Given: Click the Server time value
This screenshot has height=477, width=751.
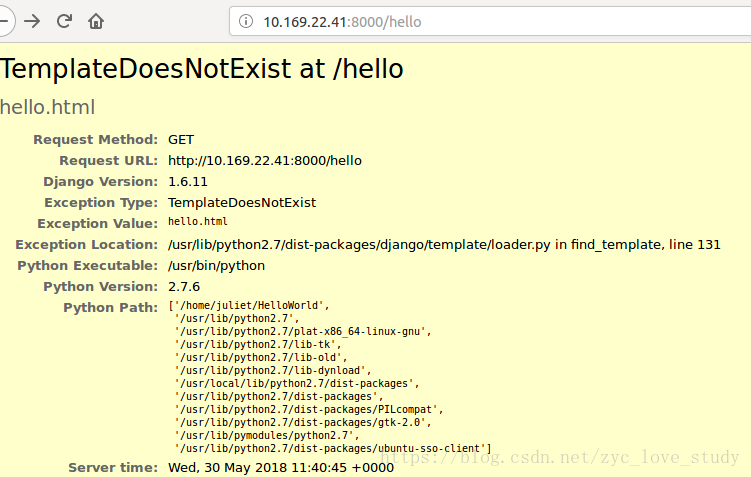Looking at the screenshot, I should [x=281, y=468].
